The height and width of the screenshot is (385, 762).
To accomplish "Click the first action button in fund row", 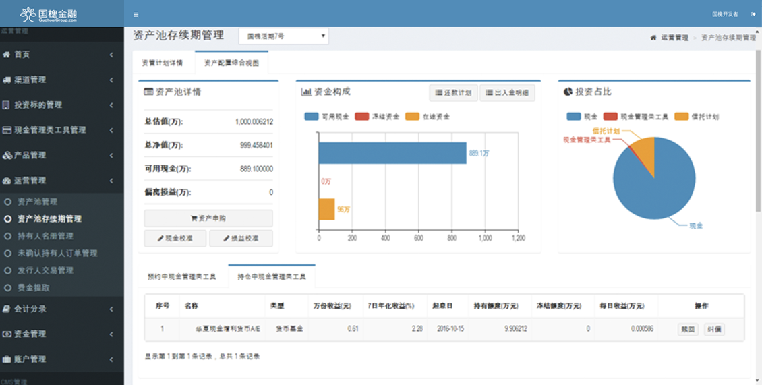I will click(688, 329).
